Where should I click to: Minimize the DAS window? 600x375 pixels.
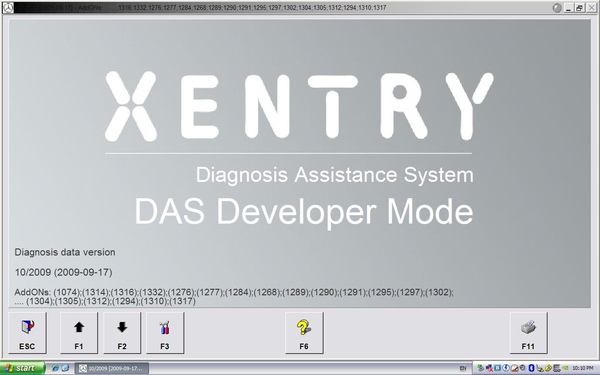pyautogui.click(x=568, y=8)
